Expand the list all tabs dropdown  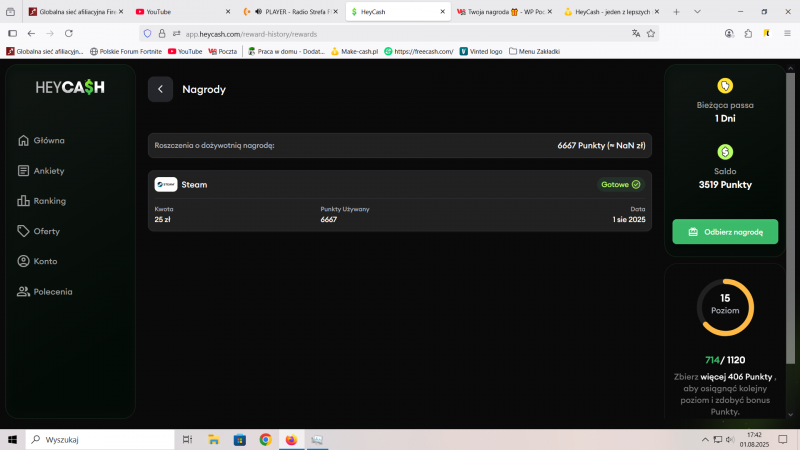[x=699, y=12]
